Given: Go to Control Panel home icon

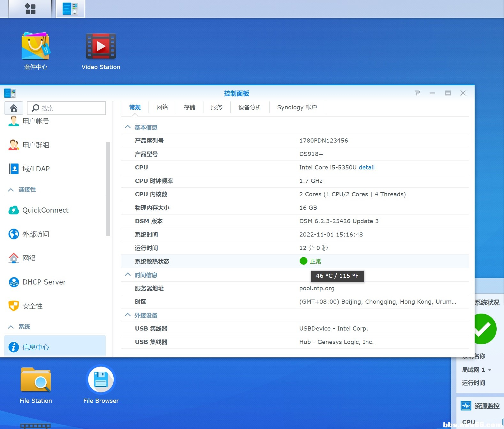Looking at the screenshot, I should click(13, 108).
